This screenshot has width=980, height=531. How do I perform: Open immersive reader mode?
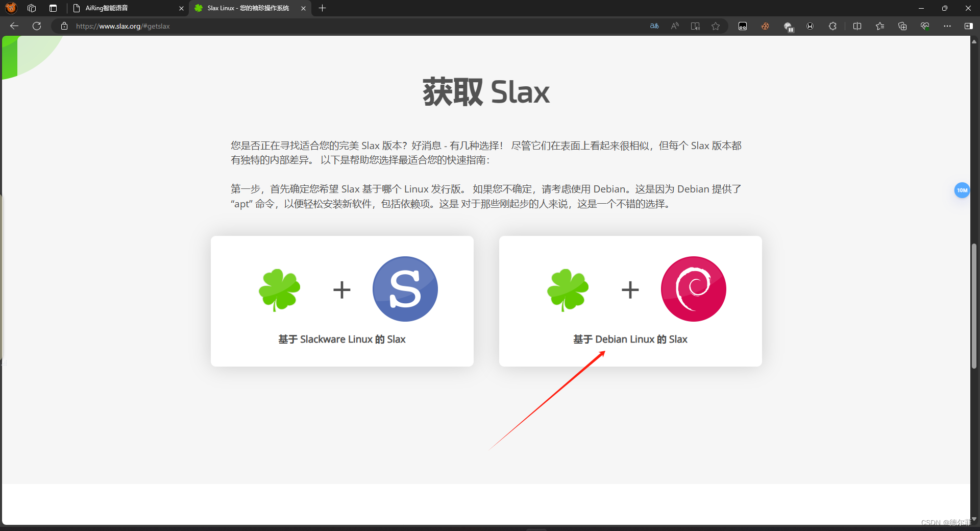pyautogui.click(x=695, y=26)
